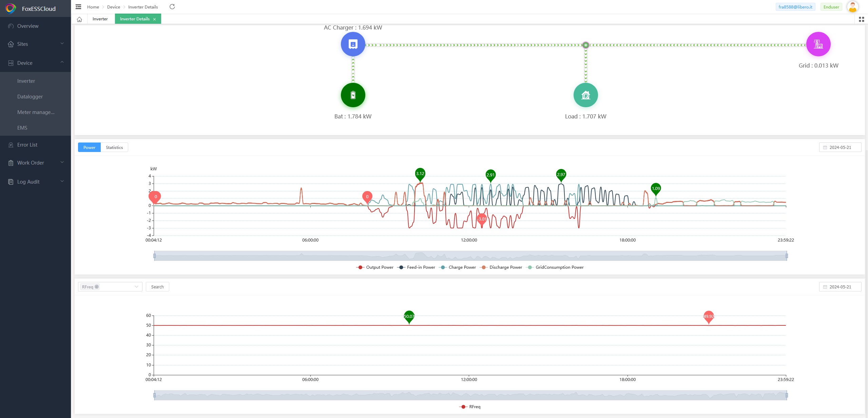Image resolution: width=868 pixels, height=418 pixels.
Task: Open Datalogger in sidebar
Action: click(x=30, y=97)
